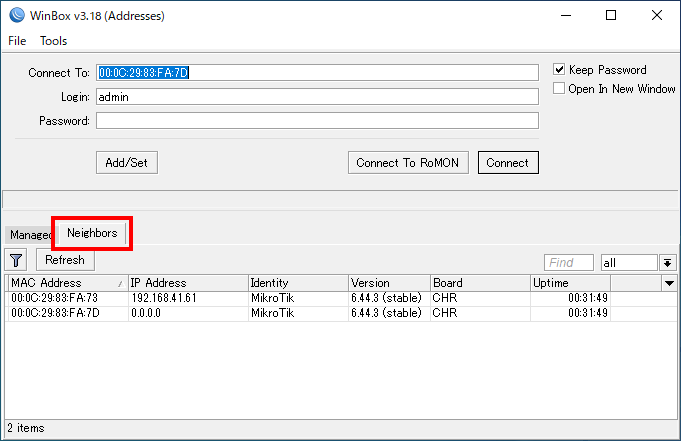
Task: Sort by the MAC Address column header
Action: [x=67, y=283]
